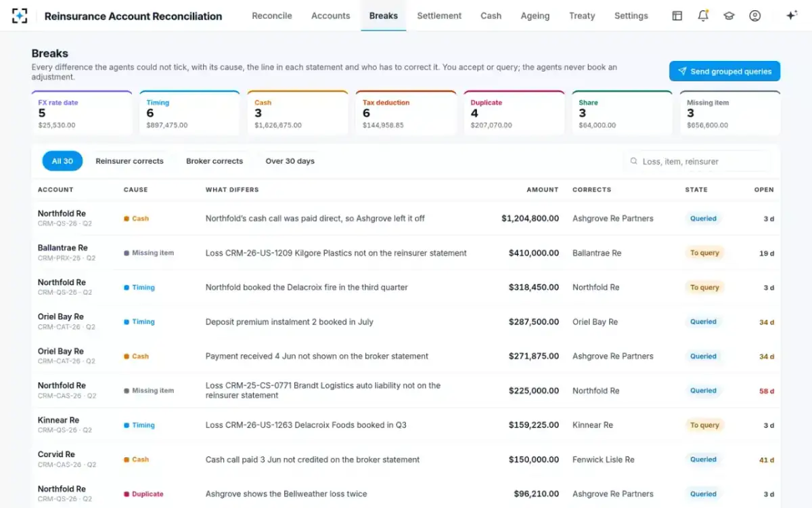Click Kinnear Re account name
Viewport: 812px width, 508px height.
[58, 420]
